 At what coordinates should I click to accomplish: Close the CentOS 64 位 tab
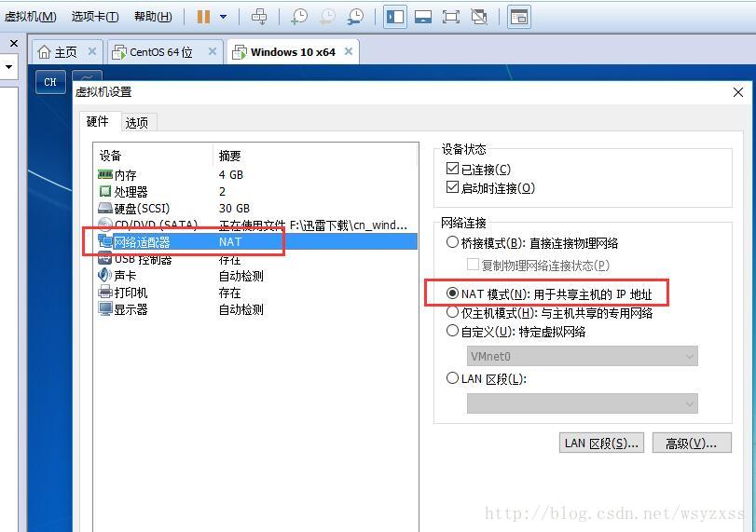213,51
